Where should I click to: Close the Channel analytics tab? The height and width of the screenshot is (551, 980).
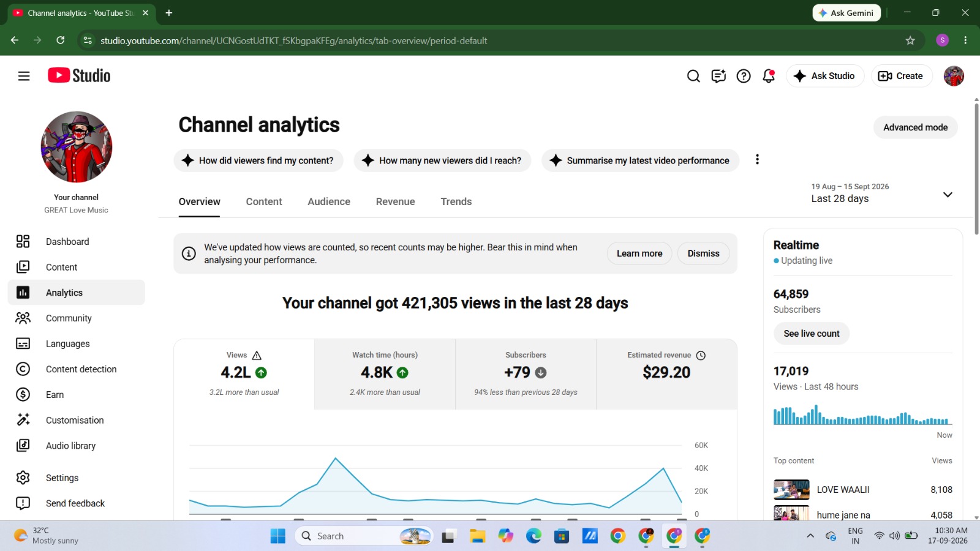pyautogui.click(x=145, y=13)
